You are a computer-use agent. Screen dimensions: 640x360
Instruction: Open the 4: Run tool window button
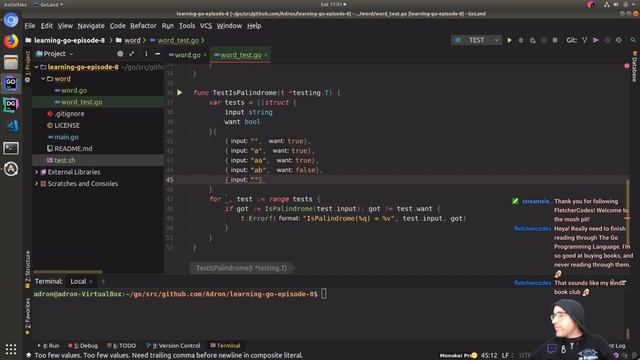pos(48,345)
